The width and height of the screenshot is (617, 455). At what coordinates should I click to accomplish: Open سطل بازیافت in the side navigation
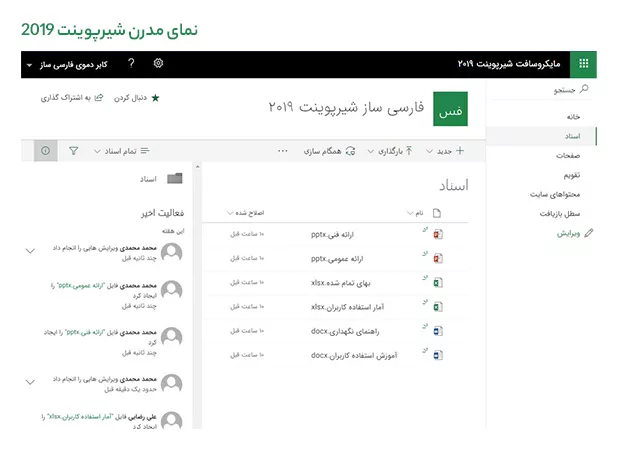pyautogui.click(x=560, y=214)
